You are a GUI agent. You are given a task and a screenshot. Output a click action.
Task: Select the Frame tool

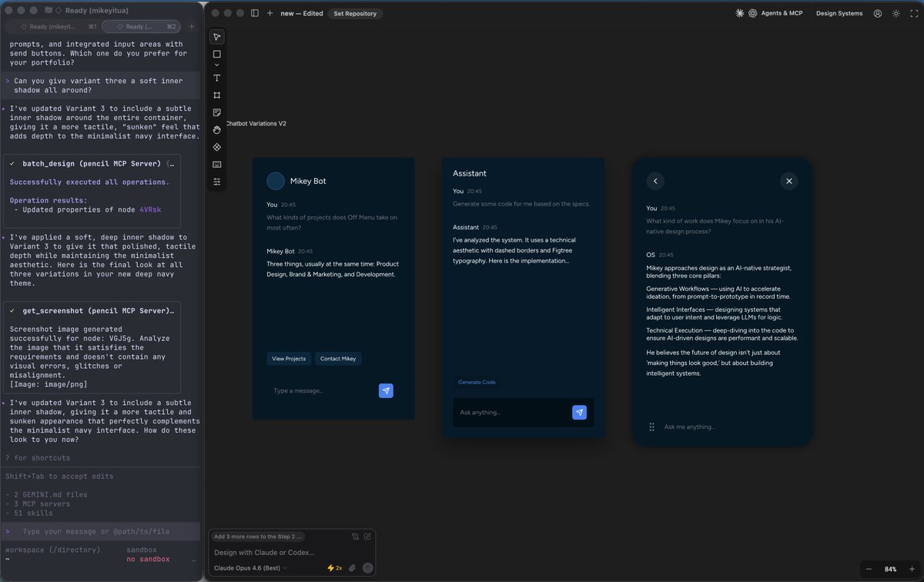click(216, 95)
